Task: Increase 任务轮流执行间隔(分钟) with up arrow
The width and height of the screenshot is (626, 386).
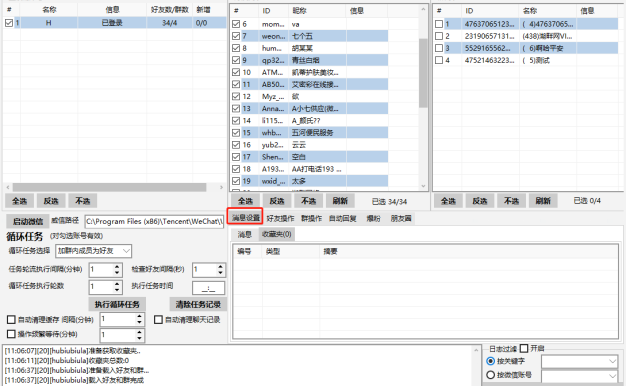Action: tap(117, 266)
